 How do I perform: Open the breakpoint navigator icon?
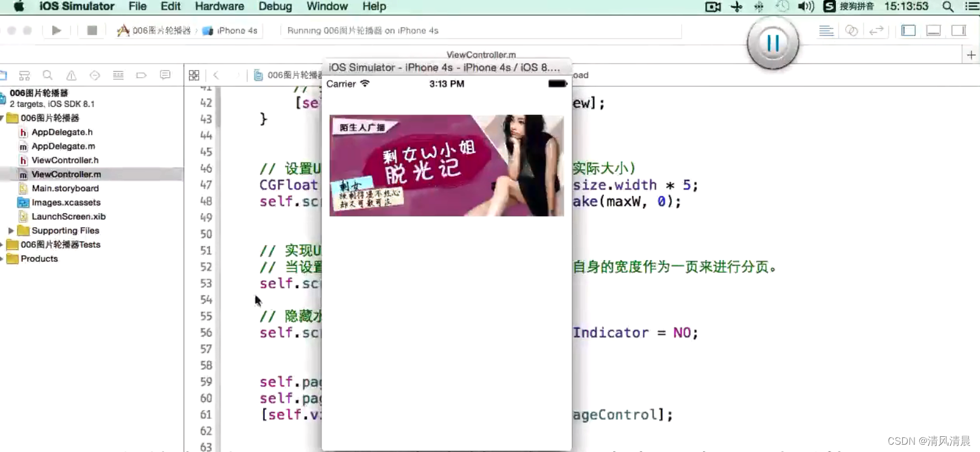(142, 75)
